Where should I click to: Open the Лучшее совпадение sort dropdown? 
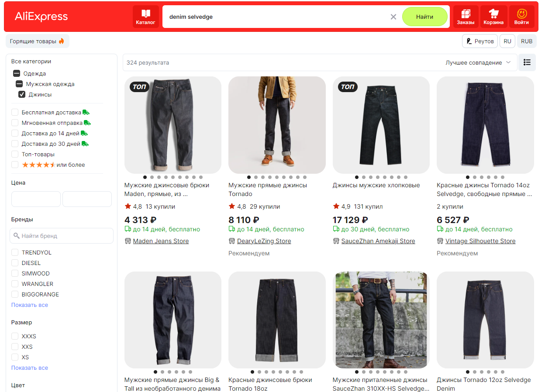[x=478, y=62]
